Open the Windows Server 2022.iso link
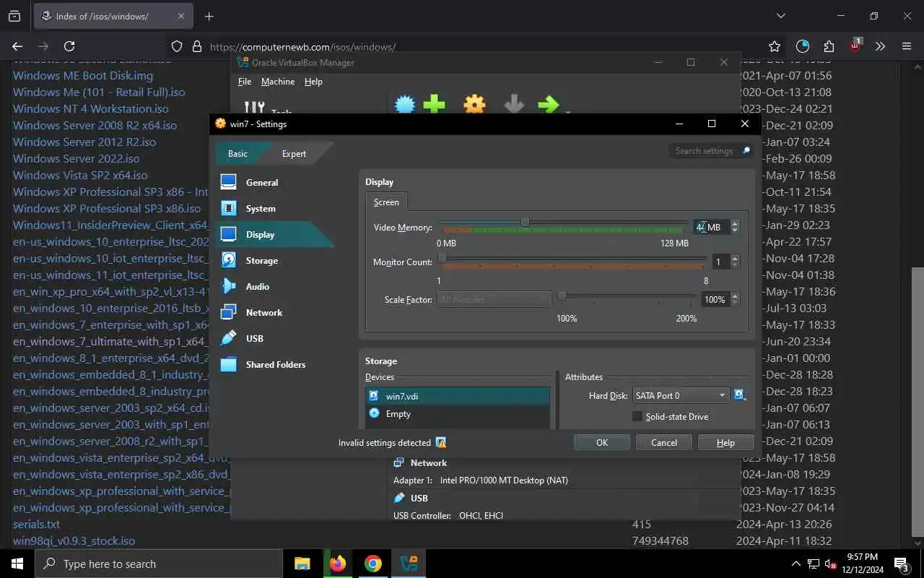The width and height of the screenshot is (924, 578). (x=77, y=158)
